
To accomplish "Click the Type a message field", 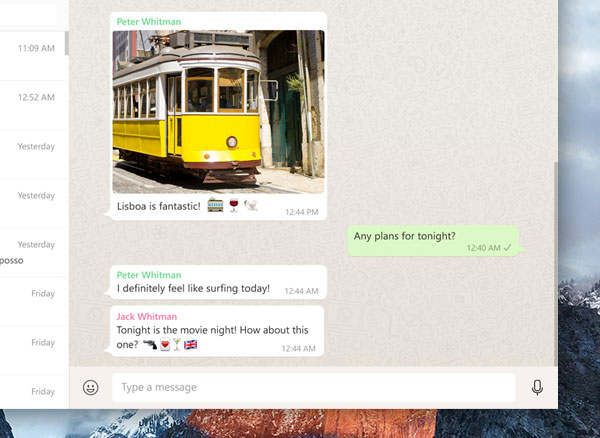I will click(313, 388).
